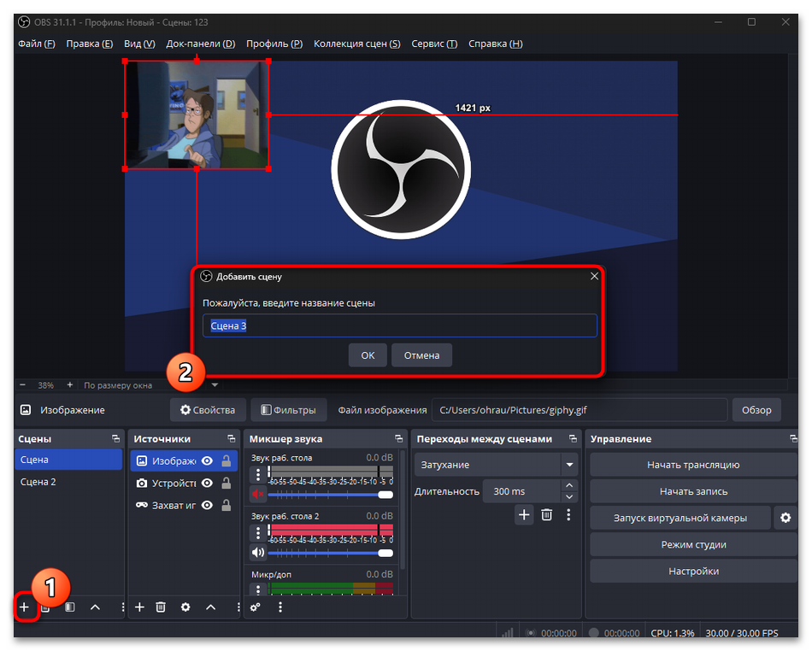Toggle Режим студии mode

point(693,544)
